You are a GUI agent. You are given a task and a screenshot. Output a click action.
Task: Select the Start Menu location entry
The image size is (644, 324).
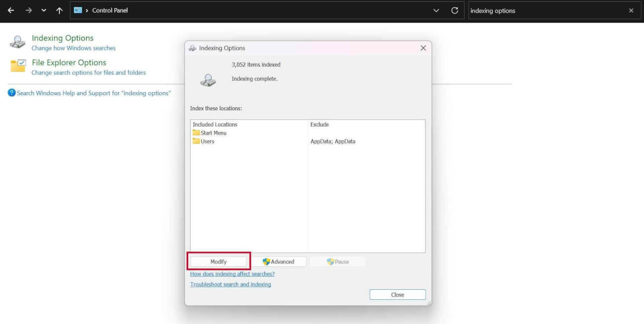(213, 133)
